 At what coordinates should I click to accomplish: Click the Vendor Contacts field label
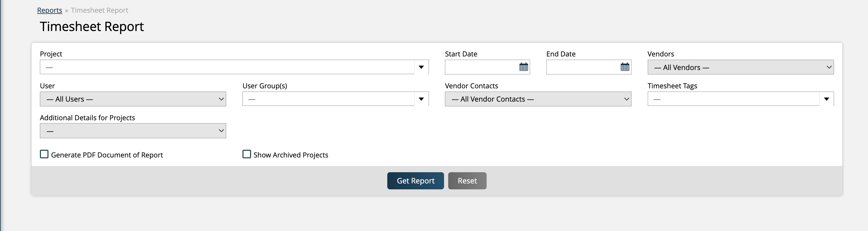tap(472, 86)
